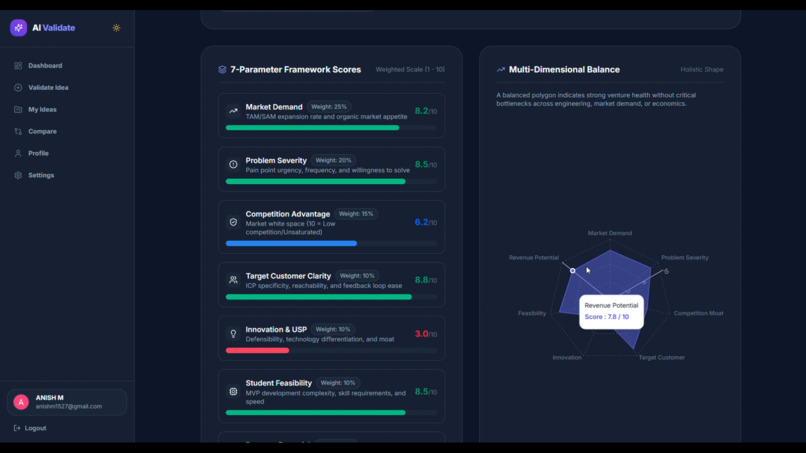Click the Target Customer radar axis label
Image resolution: width=806 pixels, height=453 pixels.
tap(662, 357)
